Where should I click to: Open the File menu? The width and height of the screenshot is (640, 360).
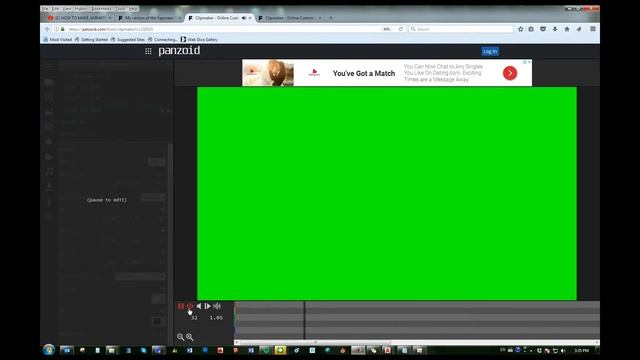pyautogui.click(x=45, y=9)
